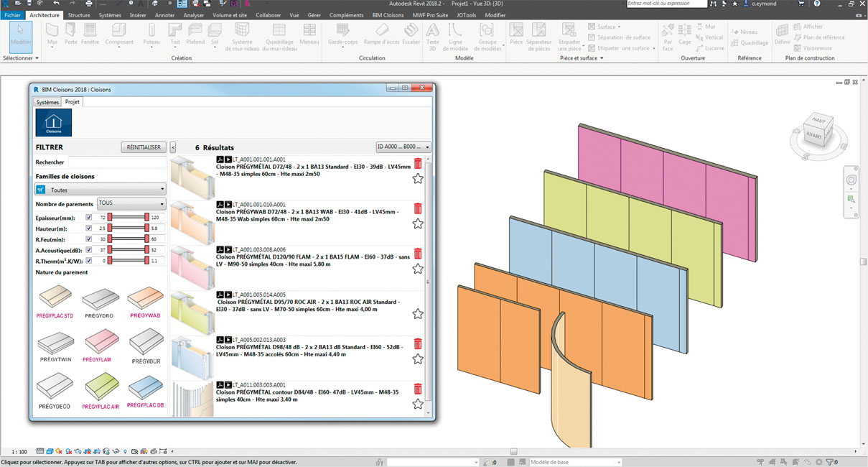The width and height of the screenshot is (868, 467).
Task: Choose the PRÉGYPLAC AIR facing icon
Action: tap(100, 389)
